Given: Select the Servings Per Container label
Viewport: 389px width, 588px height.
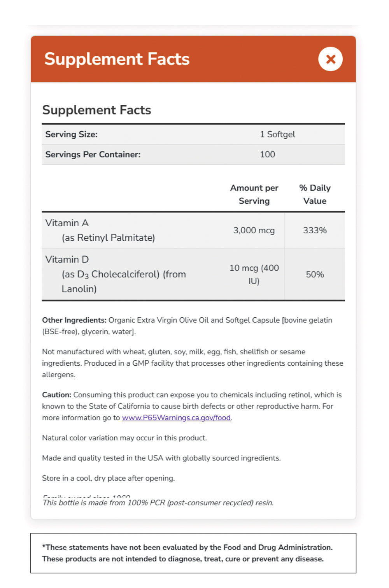Looking at the screenshot, I should click(93, 155).
